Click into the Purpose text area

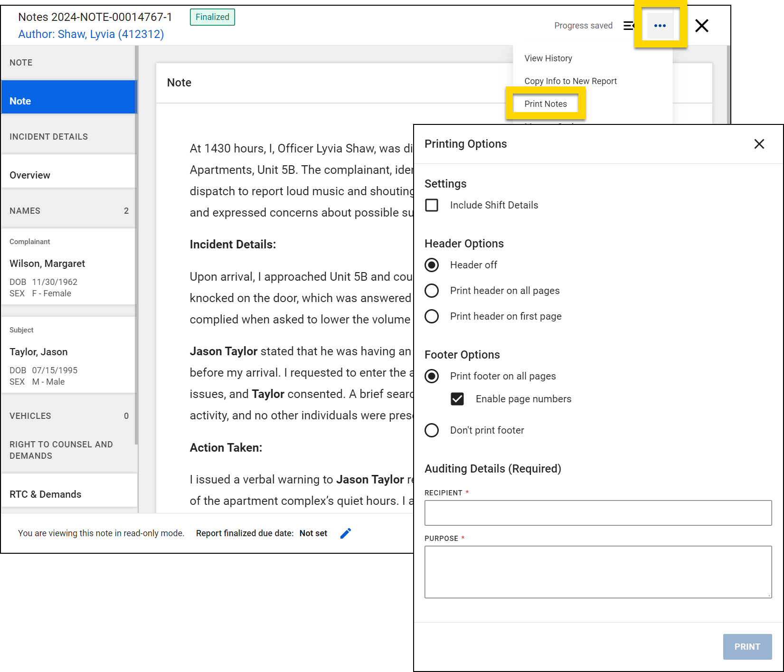[x=597, y=572]
